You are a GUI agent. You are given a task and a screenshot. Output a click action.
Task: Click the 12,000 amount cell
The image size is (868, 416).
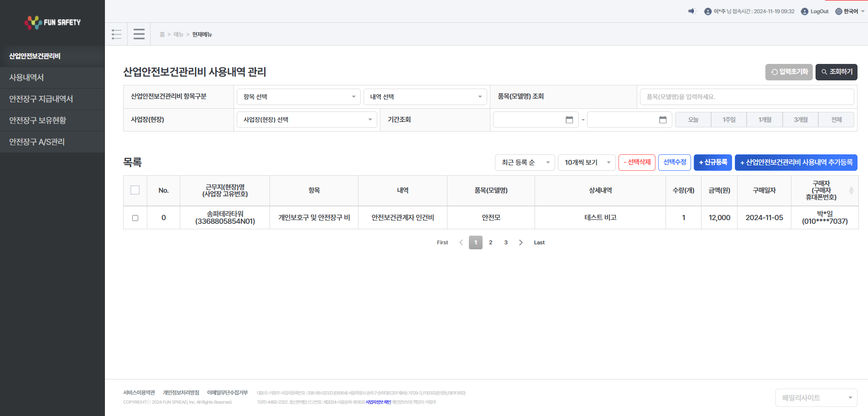pos(719,218)
